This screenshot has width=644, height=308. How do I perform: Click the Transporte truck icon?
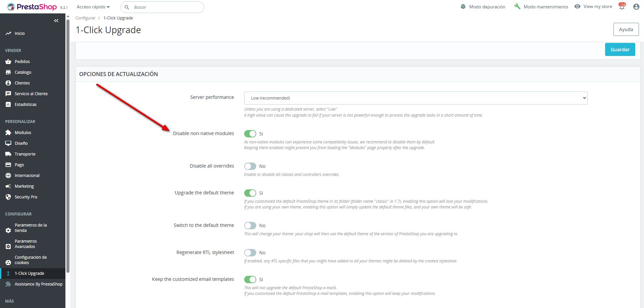[x=8, y=154]
